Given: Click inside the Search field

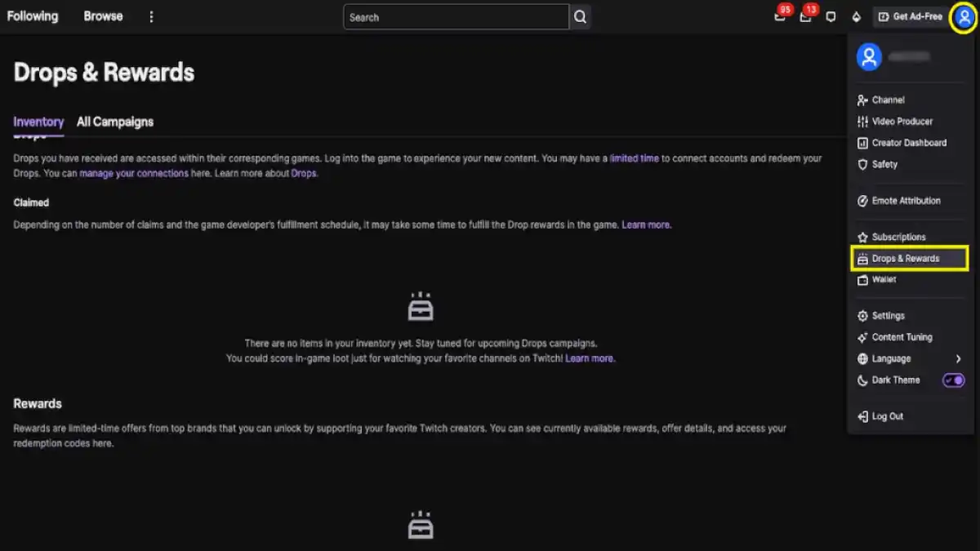Looking at the screenshot, I should pos(456,17).
